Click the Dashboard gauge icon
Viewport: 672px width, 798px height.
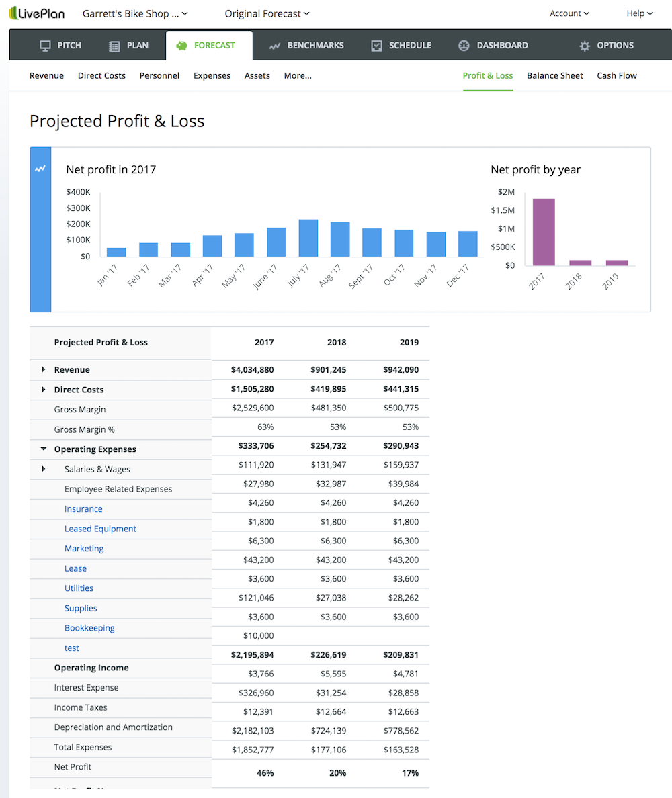pyautogui.click(x=464, y=46)
